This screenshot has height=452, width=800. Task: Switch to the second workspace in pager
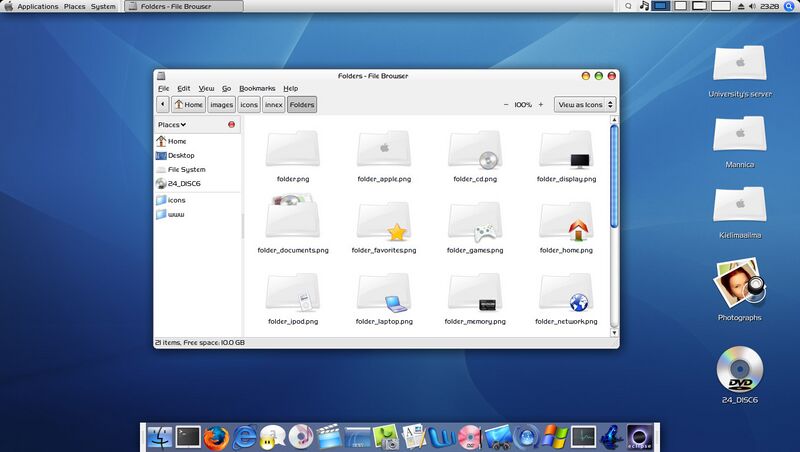[680, 6]
